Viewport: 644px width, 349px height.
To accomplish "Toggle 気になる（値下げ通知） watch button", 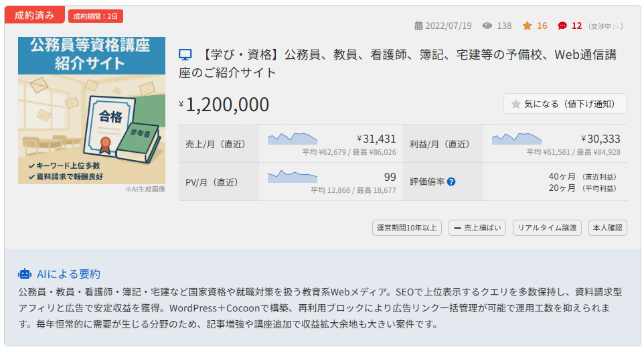I will 565,104.
